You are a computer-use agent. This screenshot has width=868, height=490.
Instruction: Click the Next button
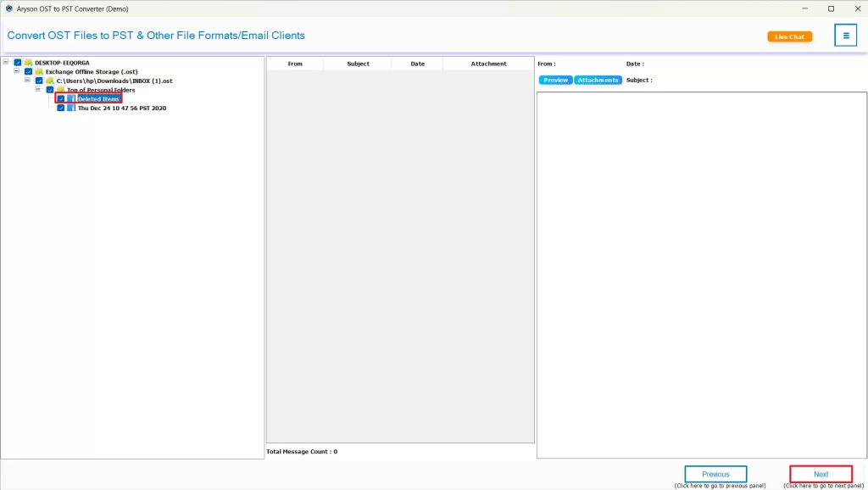coord(820,473)
